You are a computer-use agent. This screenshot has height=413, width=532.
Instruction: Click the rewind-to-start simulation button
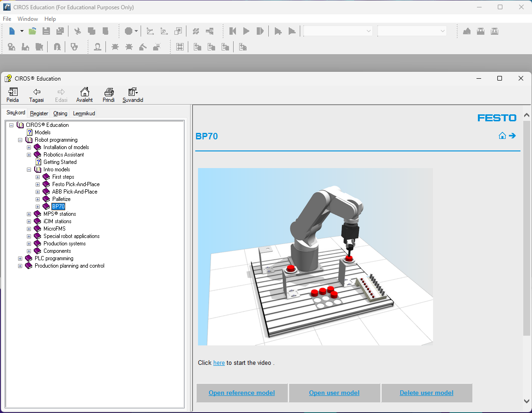pyautogui.click(x=232, y=31)
